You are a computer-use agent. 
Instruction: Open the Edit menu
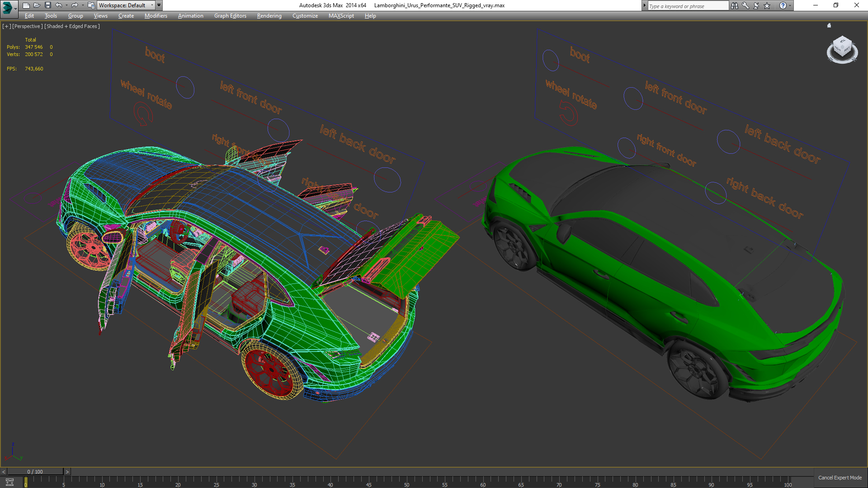point(29,16)
